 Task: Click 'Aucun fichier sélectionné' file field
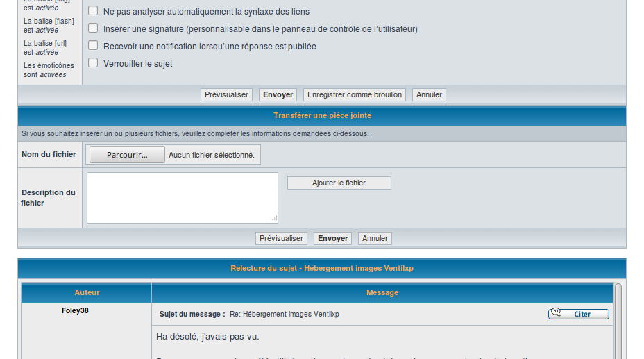[212, 155]
